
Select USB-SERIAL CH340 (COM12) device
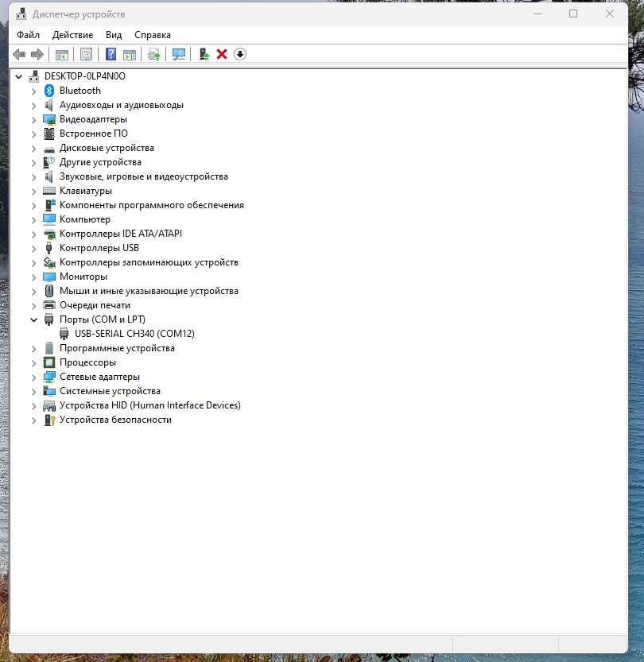134,334
